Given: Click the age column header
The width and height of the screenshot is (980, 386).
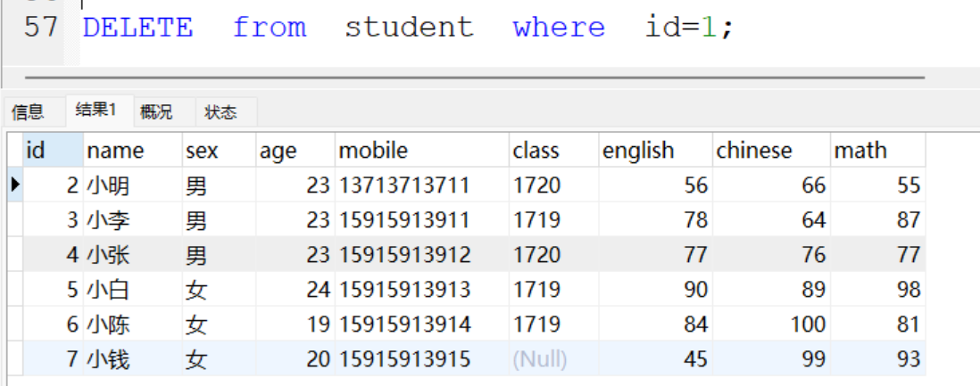Looking at the screenshot, I should 295,151.
